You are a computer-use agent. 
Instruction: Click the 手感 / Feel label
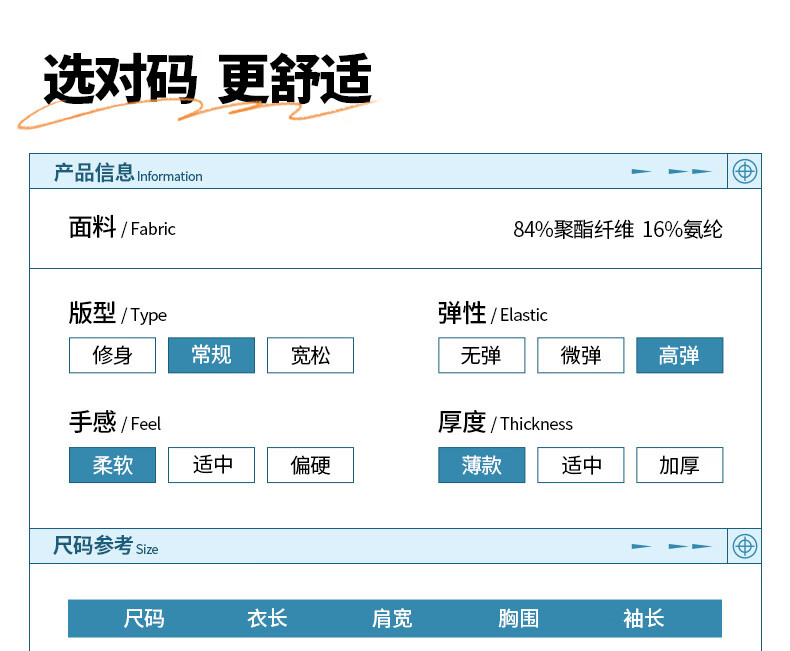(x=115, y=423)
